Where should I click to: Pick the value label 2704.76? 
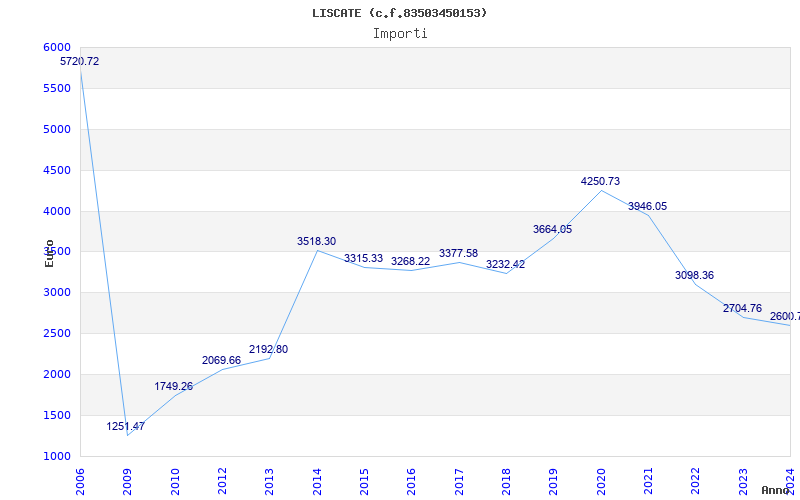[x=742, y=308]
